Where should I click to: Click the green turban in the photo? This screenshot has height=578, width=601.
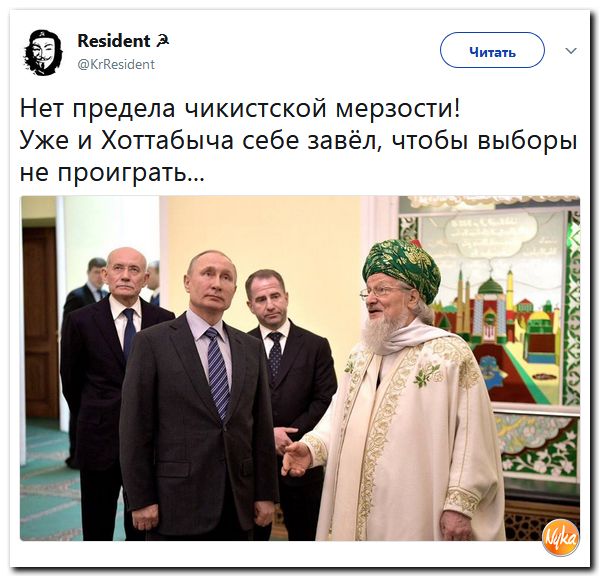(x=402, y=268)
